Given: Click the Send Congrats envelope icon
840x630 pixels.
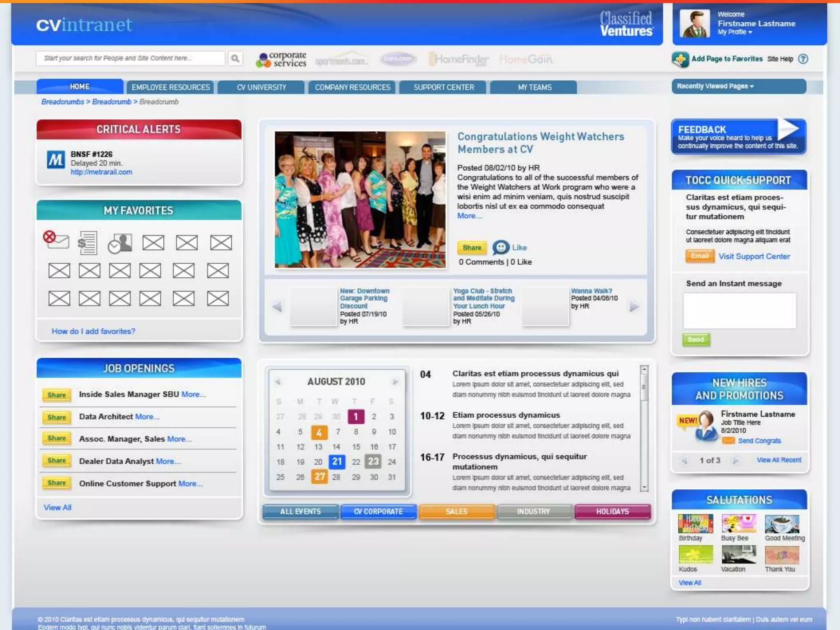Looking at the screenshot, I should (x=728, y=441).
